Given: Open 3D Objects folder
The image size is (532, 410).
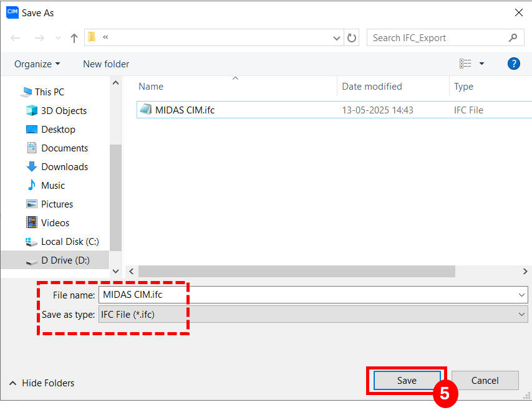Looking at the screenshot, I should 64,111.
